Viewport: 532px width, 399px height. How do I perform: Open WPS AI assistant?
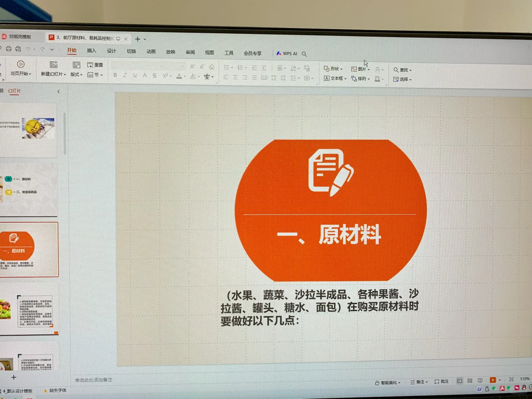(287, 53)
